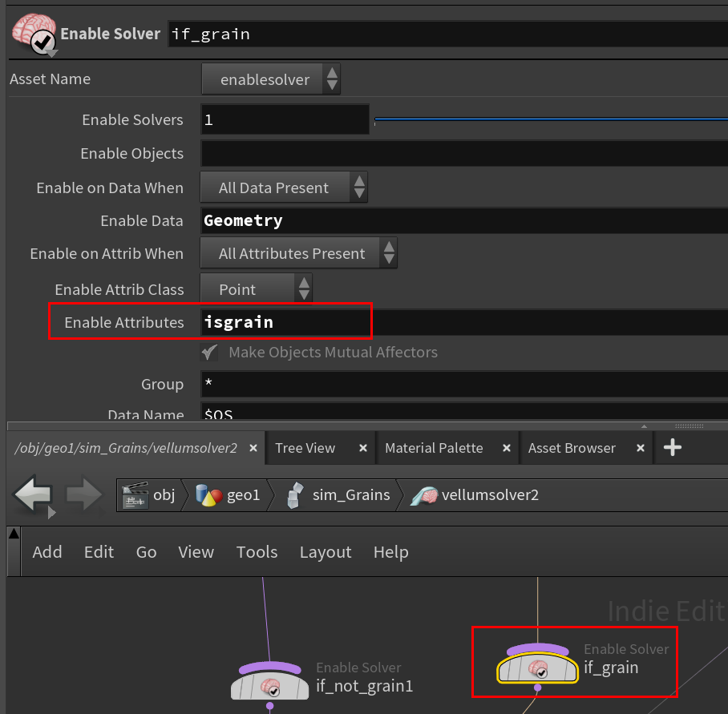The height and width of the screenshot is (714, 728).
Task: Open the Asset Name enablesolver dropdown
Action: tap(271, 79)
